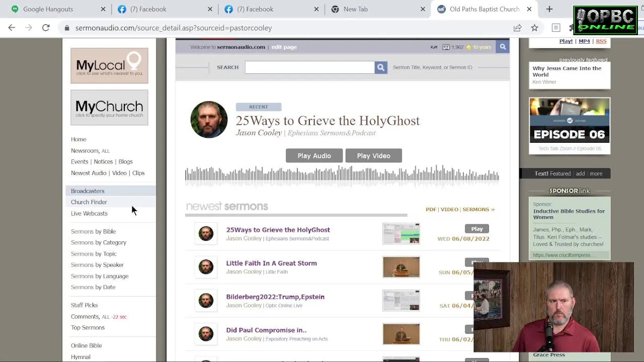Click the speaker avatar beside Bilderberg2022 sermon
Screen dimensions: 644x362
coord(206,300)
